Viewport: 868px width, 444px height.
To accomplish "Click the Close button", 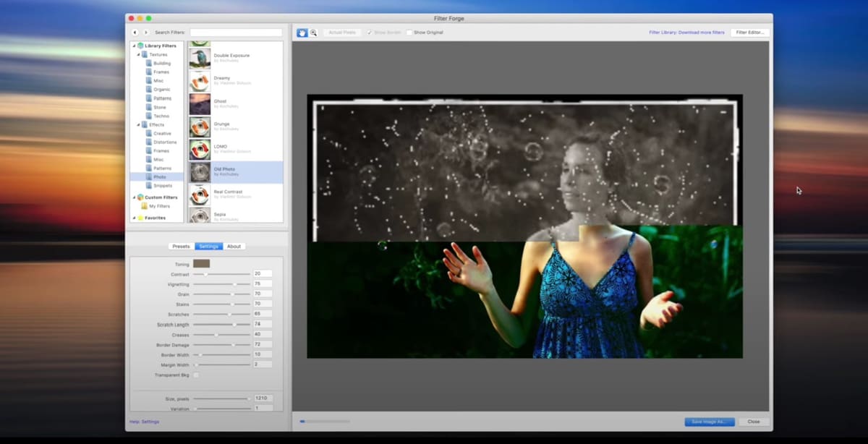I will 754,422.
